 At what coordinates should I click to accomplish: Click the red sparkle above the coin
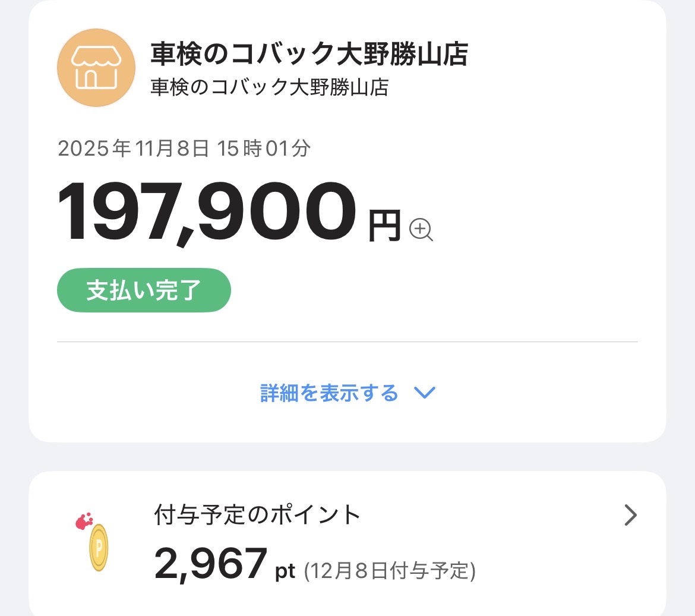[84, 521]
